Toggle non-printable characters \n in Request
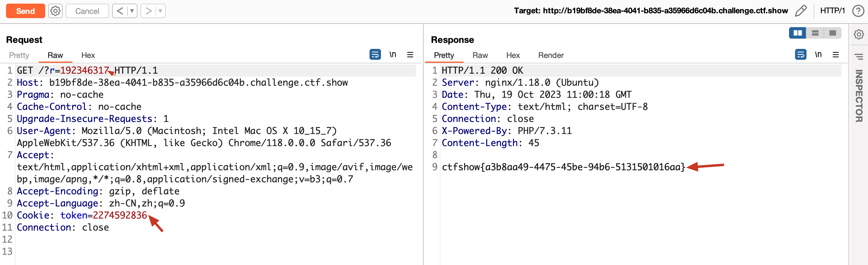Screen dimensions: 868x265 [392, 54]
